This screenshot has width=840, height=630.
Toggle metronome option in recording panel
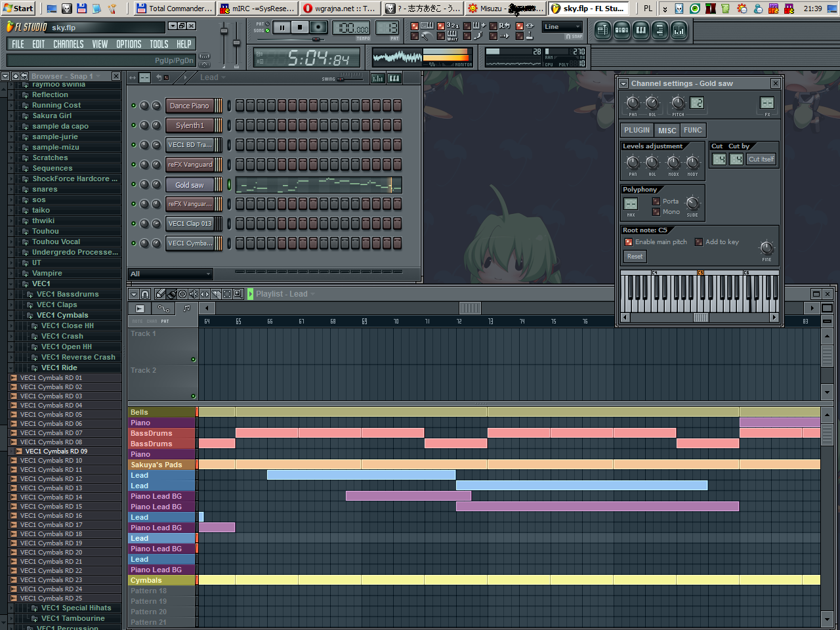(x=415, y=36)
